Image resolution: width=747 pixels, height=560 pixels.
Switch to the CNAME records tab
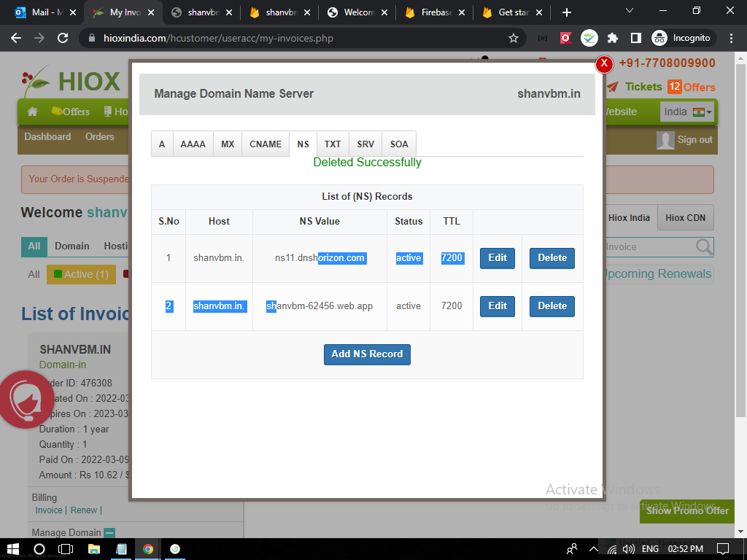266,144
